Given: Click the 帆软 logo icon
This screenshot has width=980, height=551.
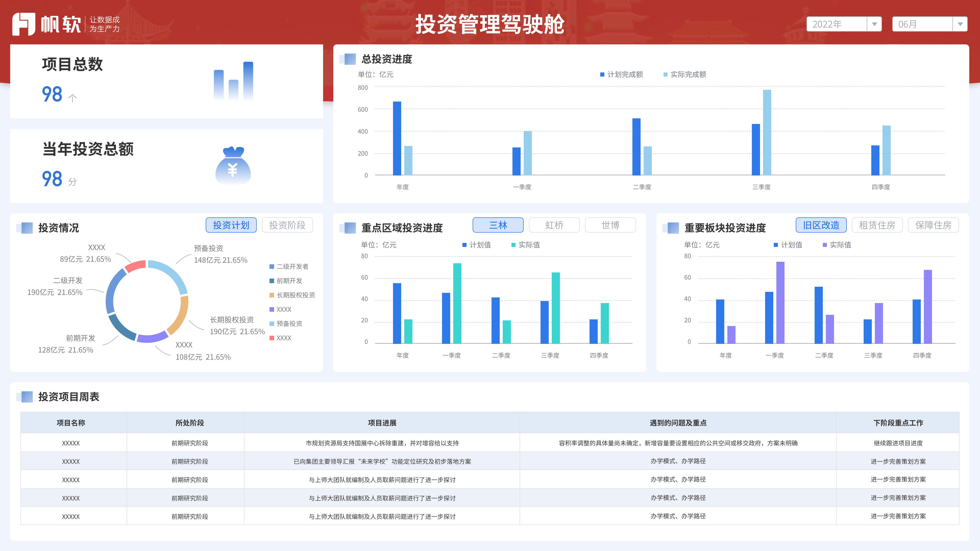Looking at the screenshot, I should pyautogui.click(x=23, y=24).
